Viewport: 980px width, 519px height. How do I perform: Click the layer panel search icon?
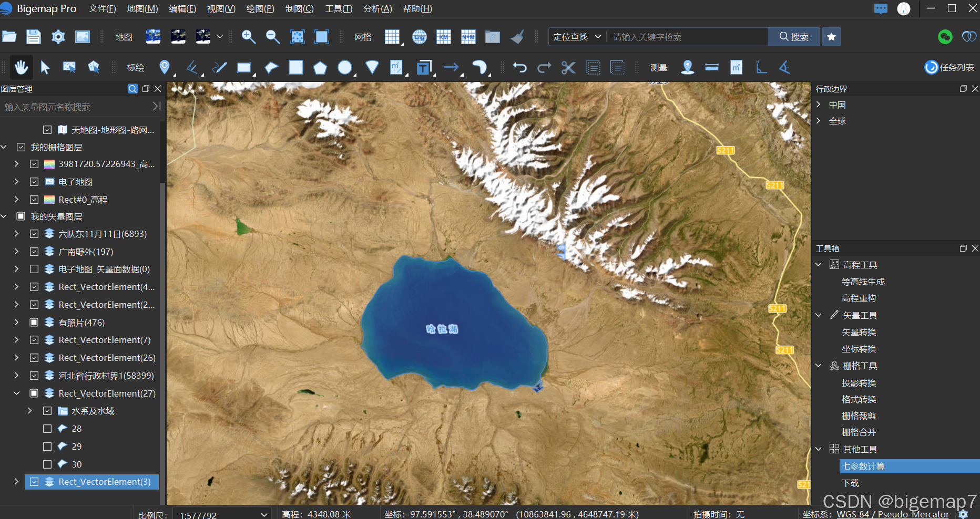pos(132,89)
